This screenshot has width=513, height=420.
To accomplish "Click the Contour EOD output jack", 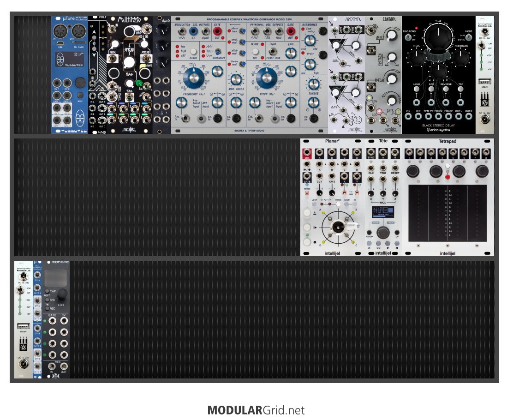I will tap(372, 120).
